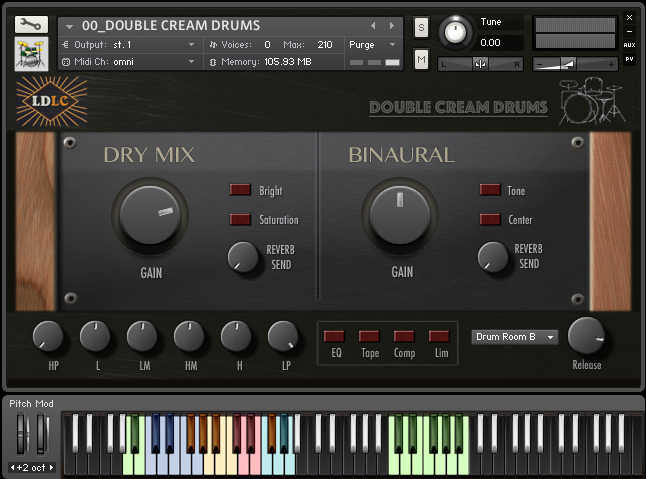646x479 pixels.
Task: Enable the Bright switch
Action: [x=240, y=189]
